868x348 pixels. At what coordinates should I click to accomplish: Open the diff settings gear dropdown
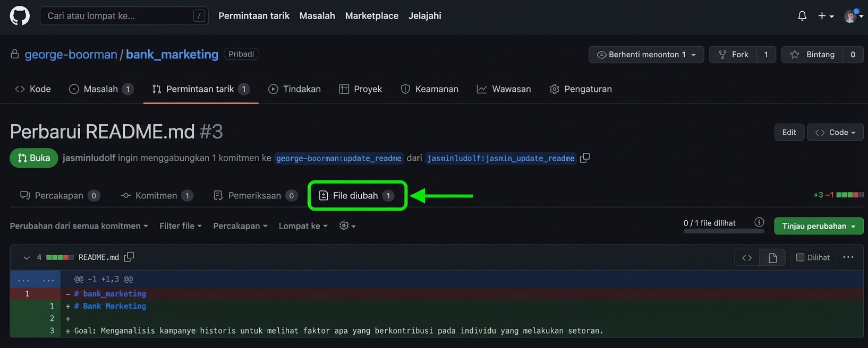[347, 226]
